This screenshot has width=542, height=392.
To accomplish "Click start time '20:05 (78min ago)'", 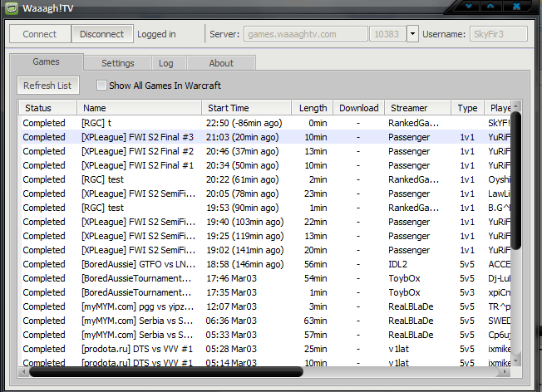I will point(242,194).
